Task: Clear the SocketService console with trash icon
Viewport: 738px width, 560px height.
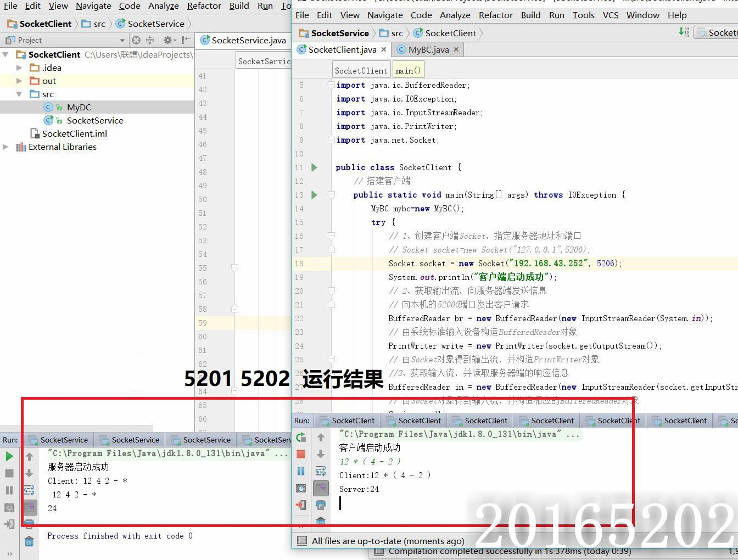Action: click(30, 541)
